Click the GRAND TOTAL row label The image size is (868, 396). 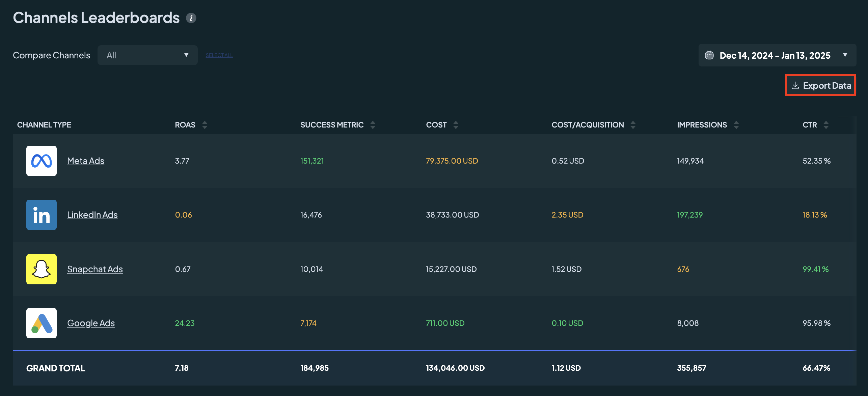pos(56,368)
